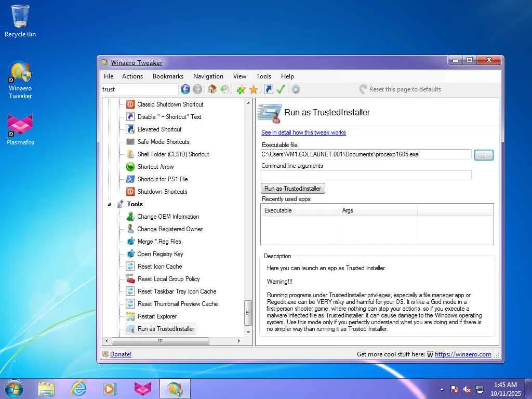Open Windows Media Player from taskbar

(x=110, y=389)
